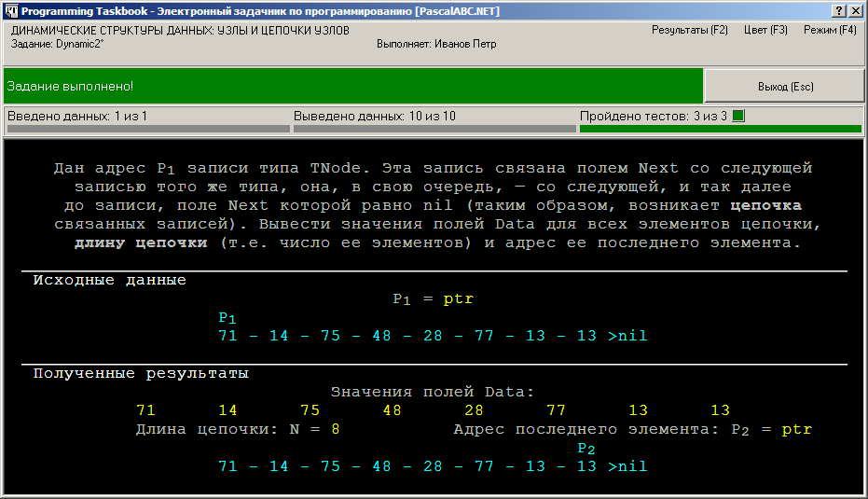Close the Programming Taskbook window

(855, 10)
